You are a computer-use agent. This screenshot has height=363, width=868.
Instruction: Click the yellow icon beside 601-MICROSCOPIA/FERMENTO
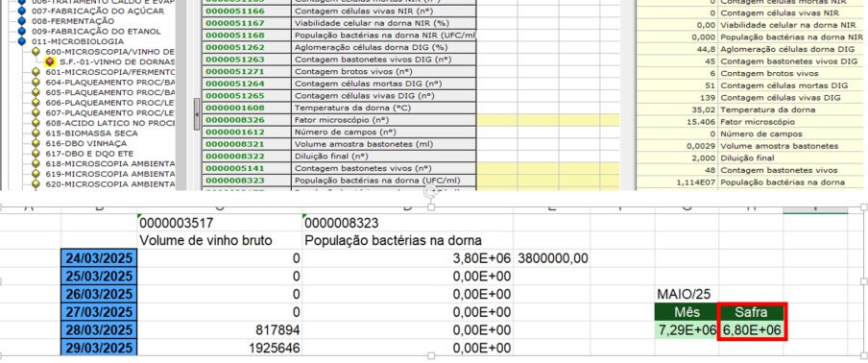pos(36,72)
